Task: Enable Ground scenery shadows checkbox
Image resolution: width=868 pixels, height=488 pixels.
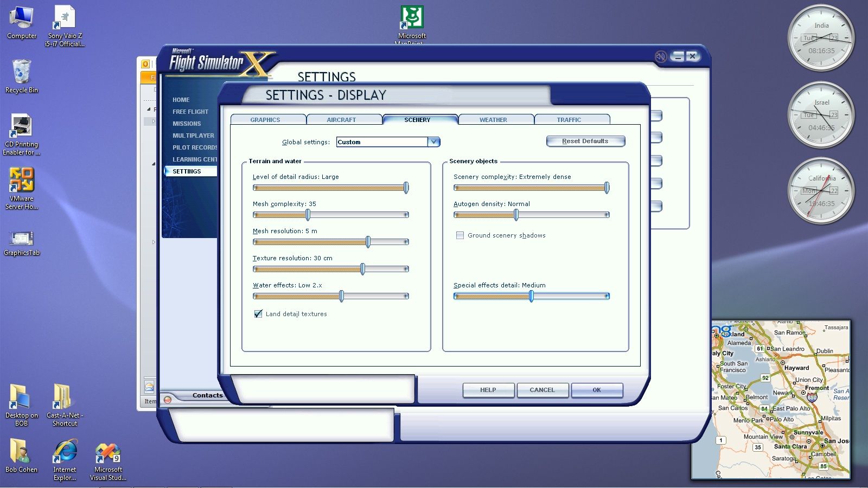Action: tap(460, 235)
